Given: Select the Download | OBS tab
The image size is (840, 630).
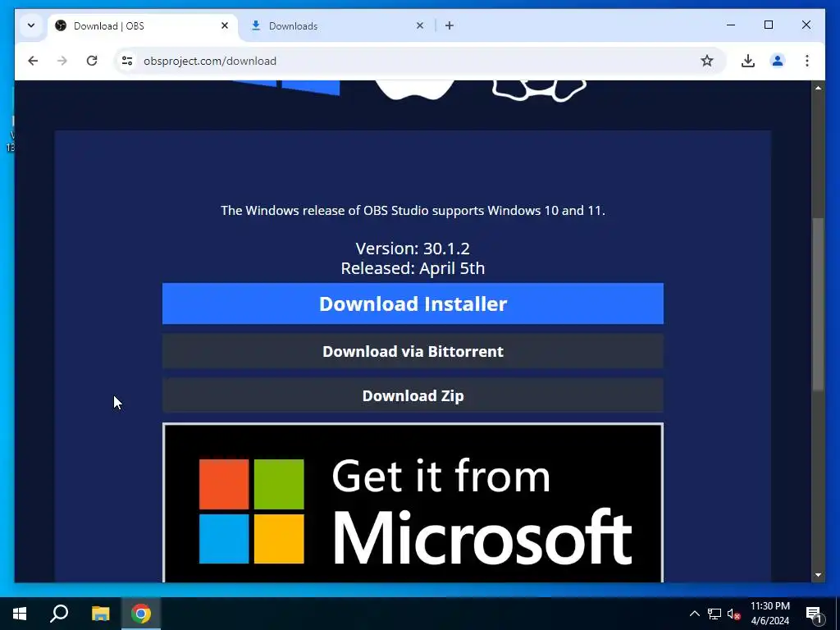Looking at the screenshot, I should coord(142,25).
